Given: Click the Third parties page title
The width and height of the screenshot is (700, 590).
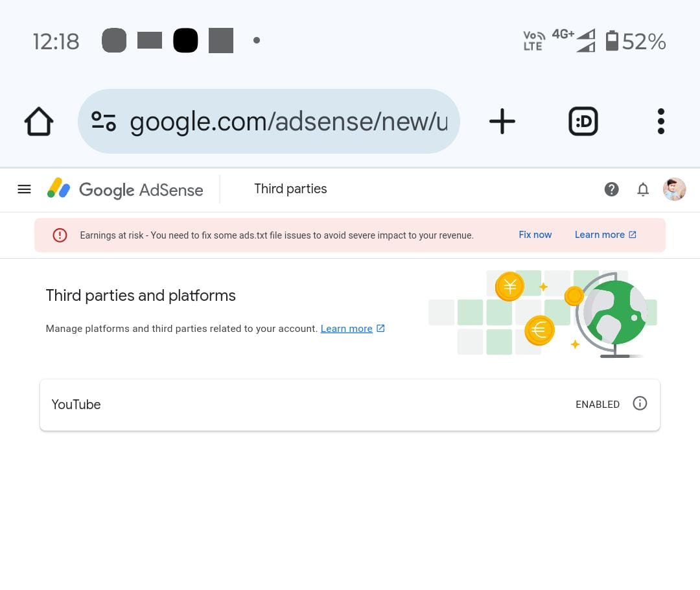Looking at the screenshot, I should [x=290, y=189].
